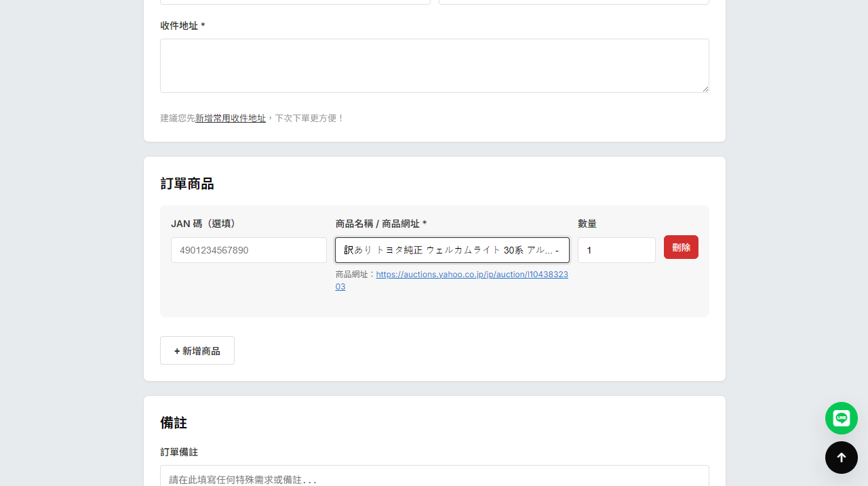The height and width of the screenshot is (486, 868).
Task: Open the LINE chat floating icon
Action: [842, 418]
